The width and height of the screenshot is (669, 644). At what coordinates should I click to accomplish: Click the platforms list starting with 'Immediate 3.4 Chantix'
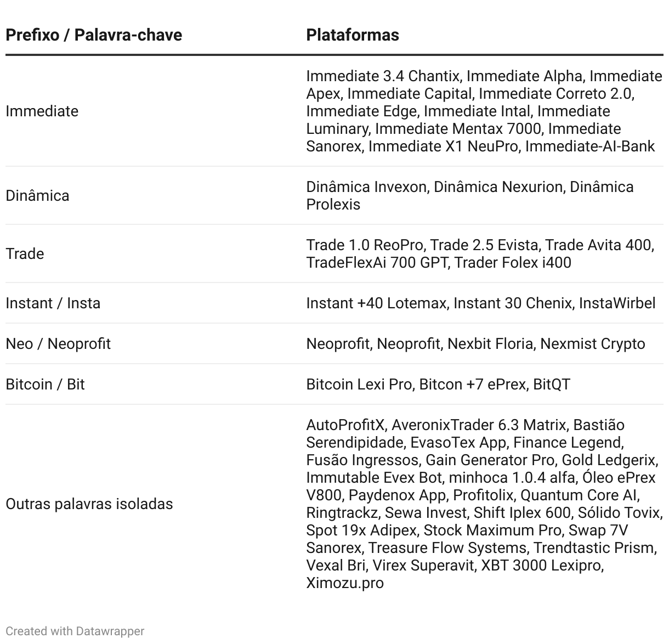click(x=484, y=111)
